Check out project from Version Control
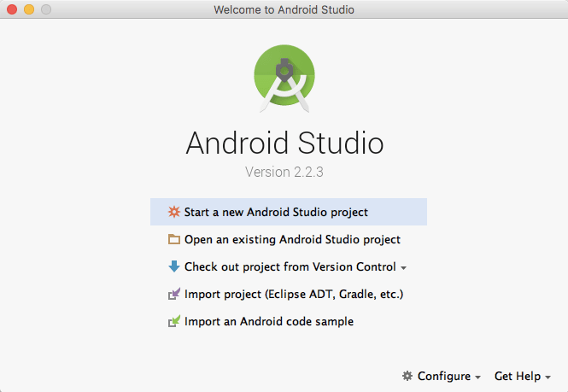The image size is (568, 392). [x=289, y=267]
